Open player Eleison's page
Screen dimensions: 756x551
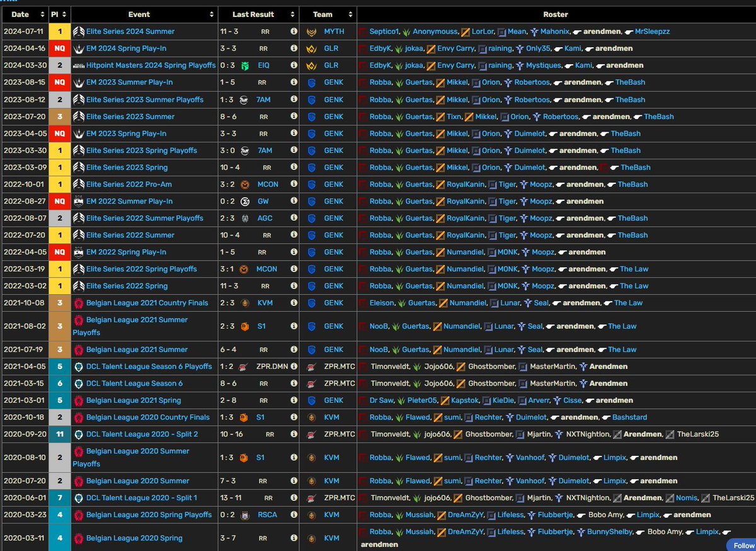point(382,303)
